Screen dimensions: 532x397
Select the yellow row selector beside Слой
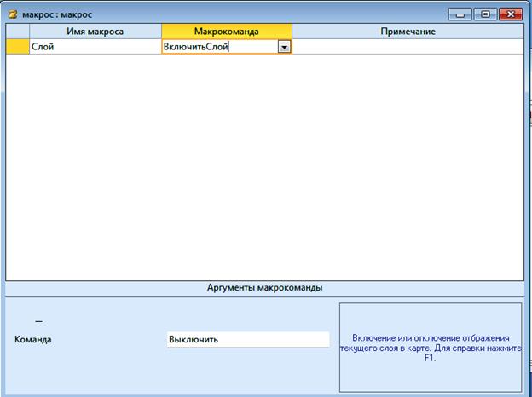pos(17,48)
